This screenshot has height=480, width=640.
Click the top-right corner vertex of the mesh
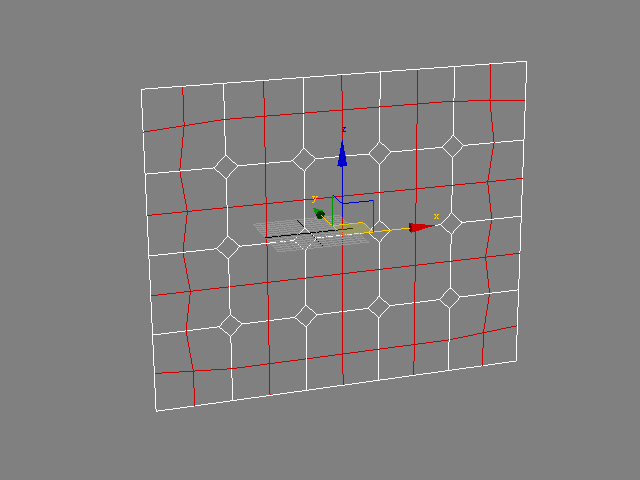526,62
